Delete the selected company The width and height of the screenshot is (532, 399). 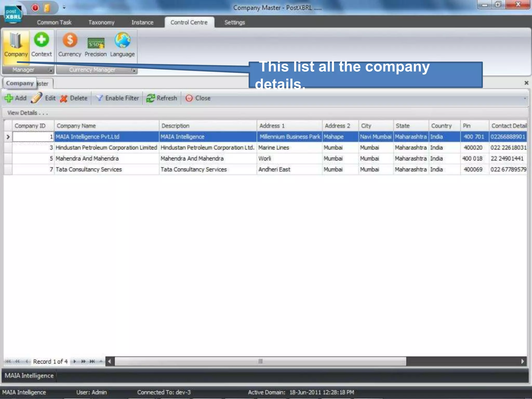click(x=74, y=98)
